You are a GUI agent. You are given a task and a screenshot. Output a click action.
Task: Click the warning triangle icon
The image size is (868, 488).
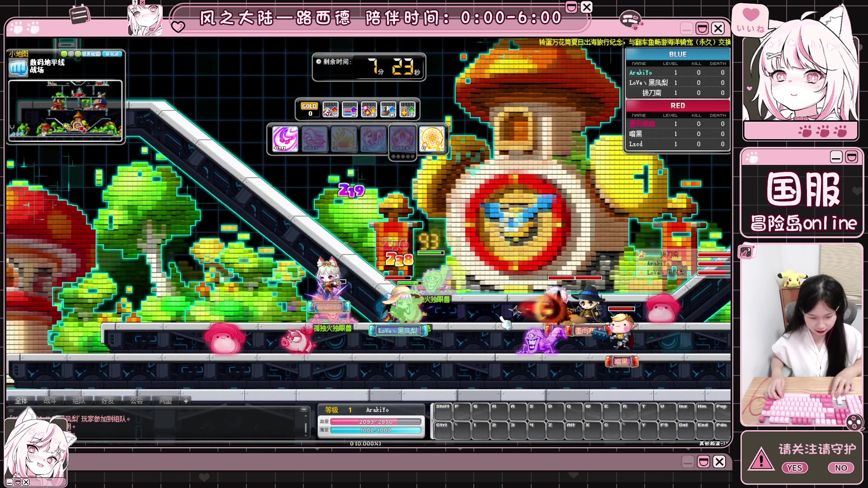pyautogui.click(x=761, y=459)
